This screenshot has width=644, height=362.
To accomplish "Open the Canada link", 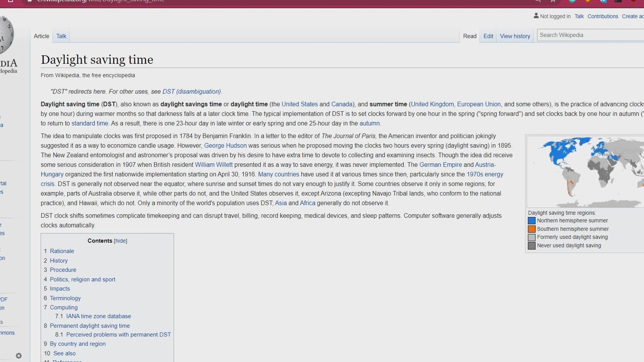I will pyautogui.click(x=342, y=104).
